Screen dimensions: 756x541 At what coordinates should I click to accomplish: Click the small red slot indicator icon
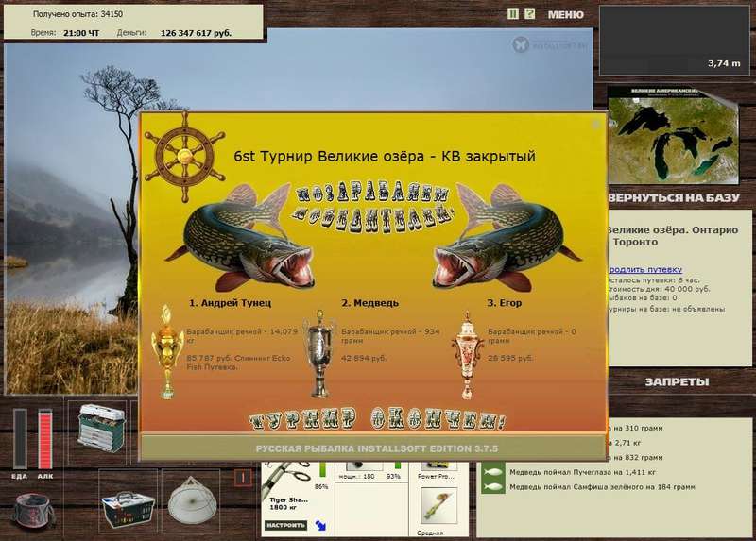243,478
